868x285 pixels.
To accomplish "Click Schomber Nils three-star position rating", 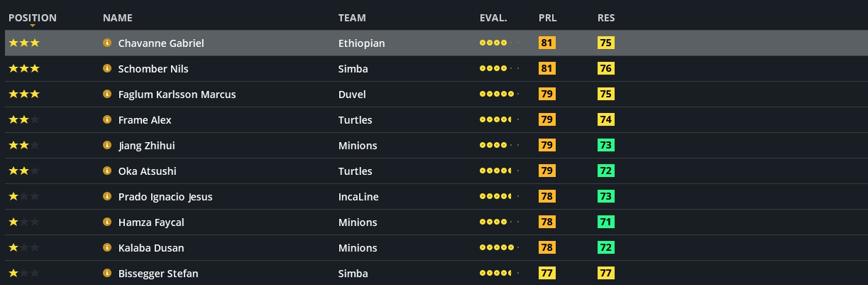I will click(24, 69).
